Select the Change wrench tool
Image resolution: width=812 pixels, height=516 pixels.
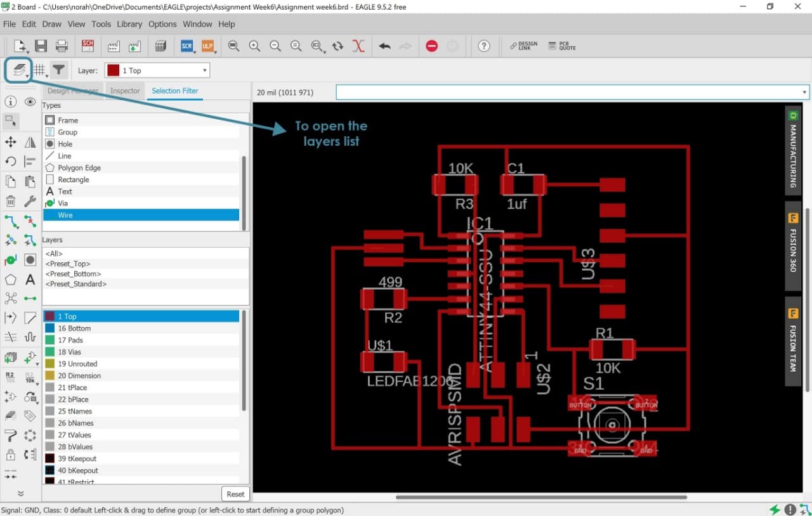coord(30,202)
